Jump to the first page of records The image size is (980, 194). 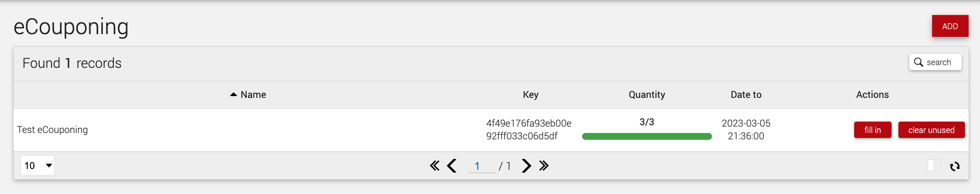click(434, 166)
